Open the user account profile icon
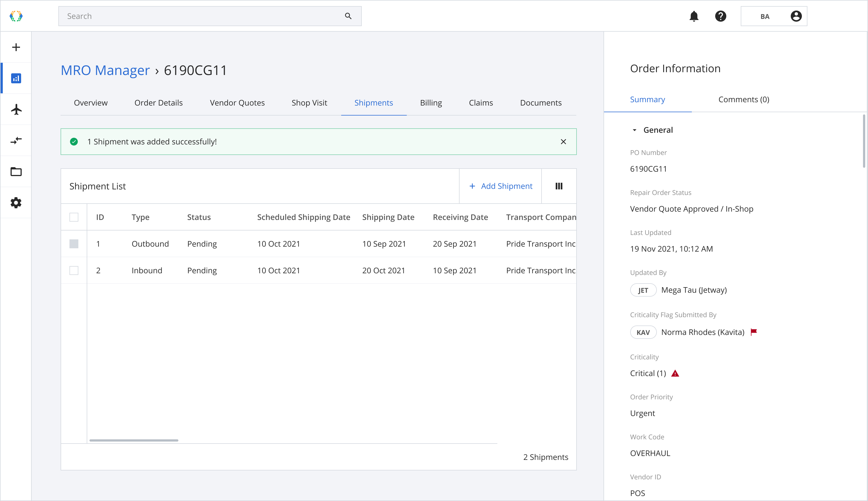The height and width of the screenshot is (501, 868). pos(796,16)
